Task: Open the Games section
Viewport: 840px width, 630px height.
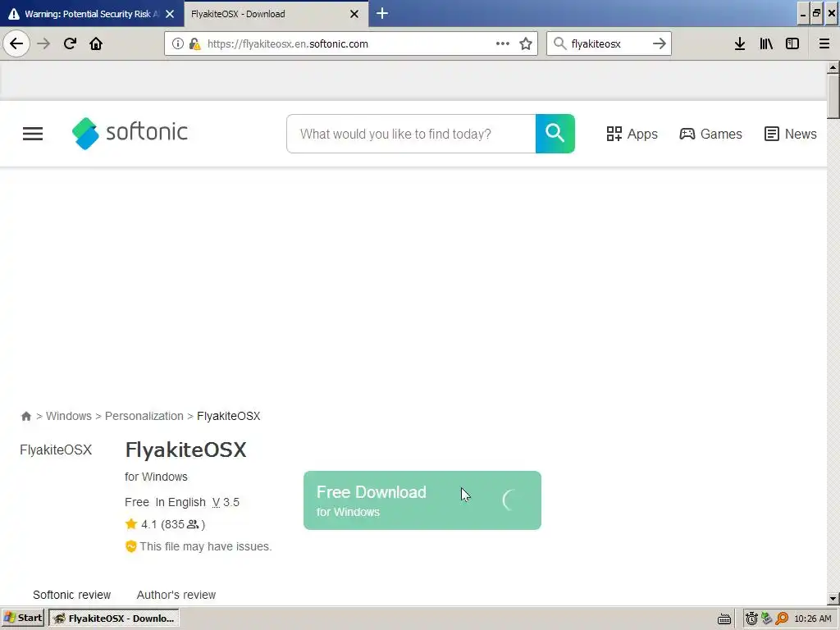Action: pyautogui.click(x=710, y=134)
